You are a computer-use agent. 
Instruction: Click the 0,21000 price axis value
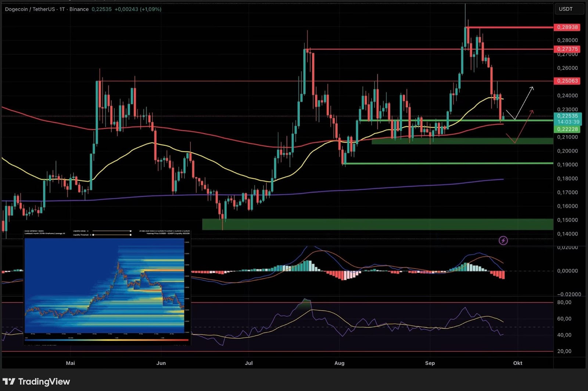coord(567,137)
